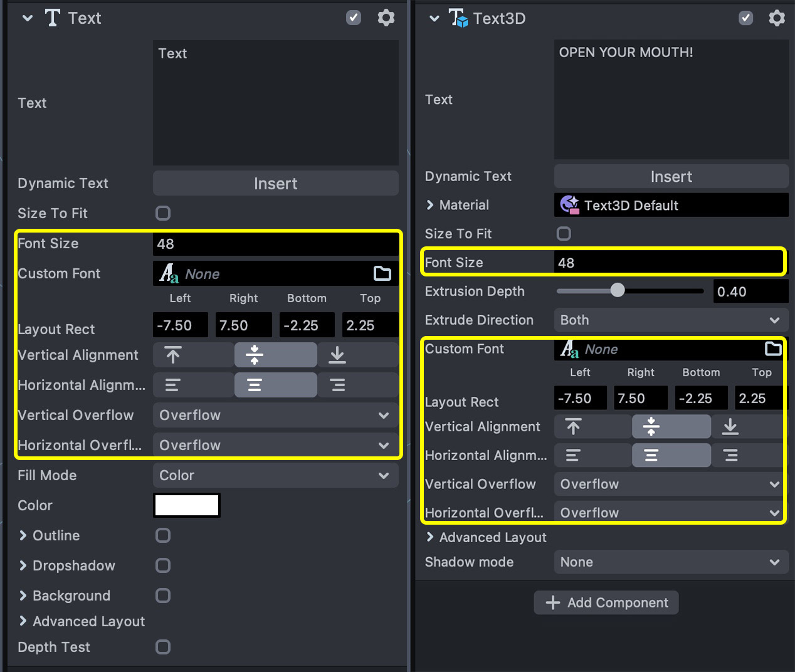The image size is (795, 672).
Task: Open settings gear of Text3D component
Action: point(776,18)
